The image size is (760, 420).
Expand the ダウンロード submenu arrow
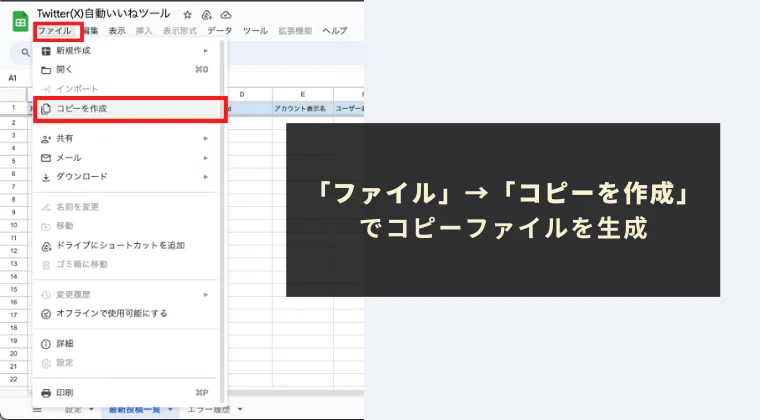206,177
